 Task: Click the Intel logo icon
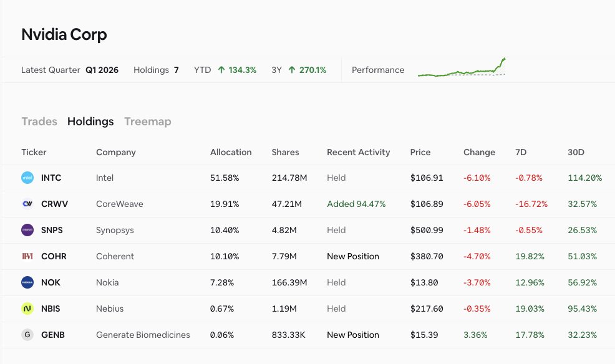pyautogui.click(x=27, y=178)
